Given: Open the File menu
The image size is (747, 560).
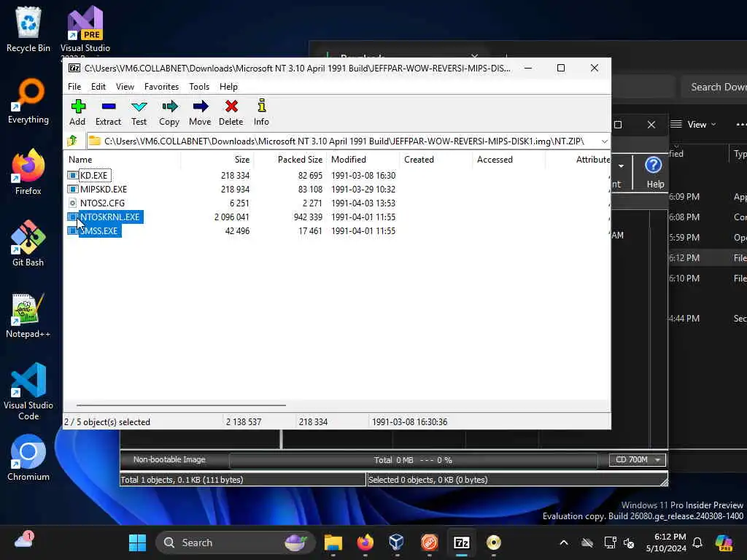Looking at the screenshot, I should coord(74,87).
